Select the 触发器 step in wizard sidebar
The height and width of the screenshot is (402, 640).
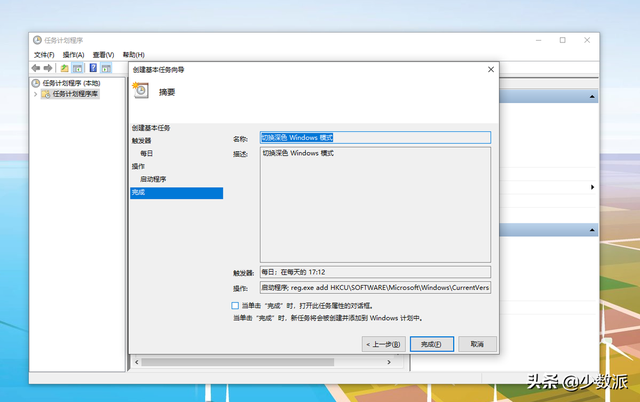coord(141,141)
